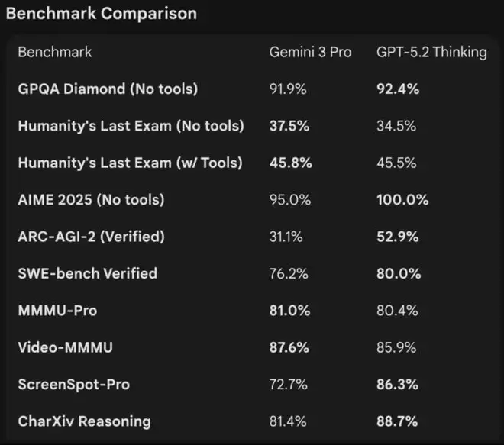The width and height of the screenshot is (504, 445).
Task: Select the Video-MMMU row label
Action: pos(65,347)
